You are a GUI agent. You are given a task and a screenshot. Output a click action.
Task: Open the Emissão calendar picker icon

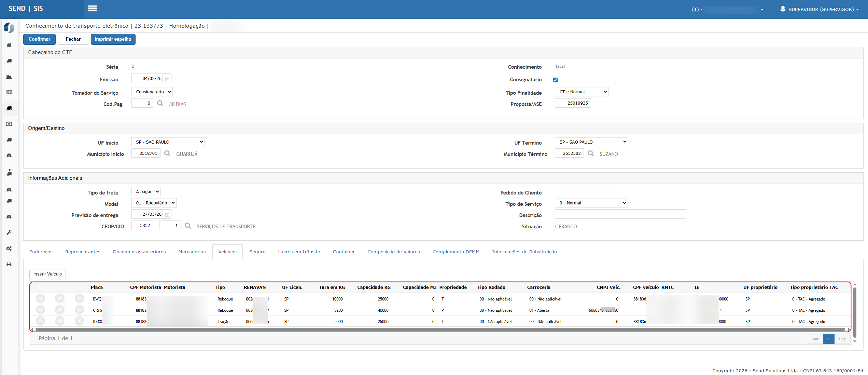tap(167, 79)
